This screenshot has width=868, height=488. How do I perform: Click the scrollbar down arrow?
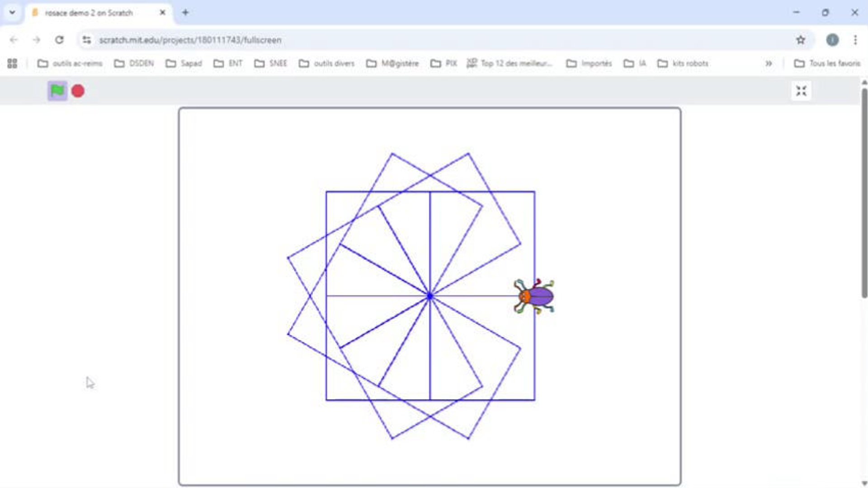pyautogui.click(x=864, y=483)
